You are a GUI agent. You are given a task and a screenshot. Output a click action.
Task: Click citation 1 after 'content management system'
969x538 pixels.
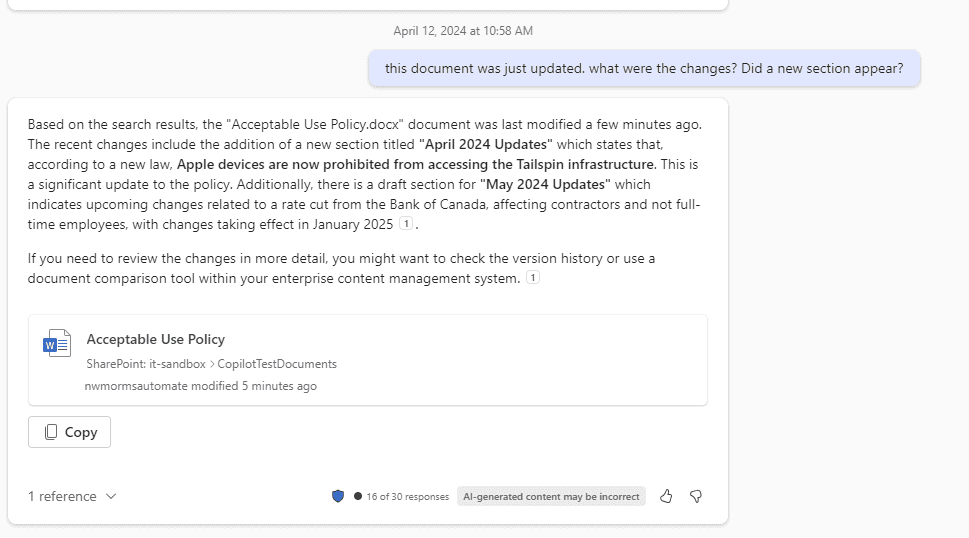(x=533, y=277)
